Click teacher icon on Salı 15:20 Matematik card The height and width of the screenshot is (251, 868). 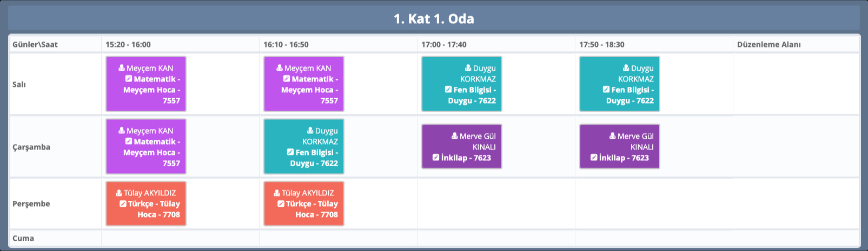tap(122, 68)
